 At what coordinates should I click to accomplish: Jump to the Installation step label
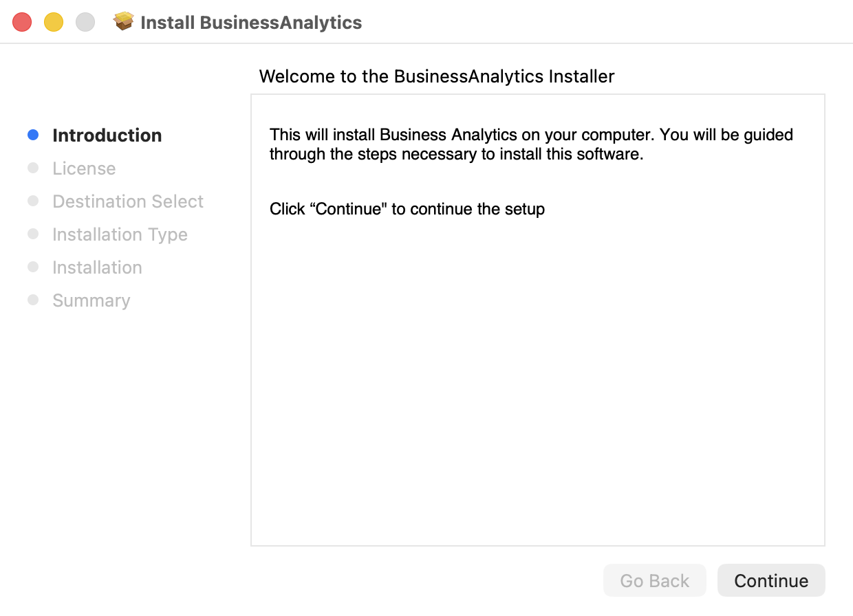click(x=97, y=267)
